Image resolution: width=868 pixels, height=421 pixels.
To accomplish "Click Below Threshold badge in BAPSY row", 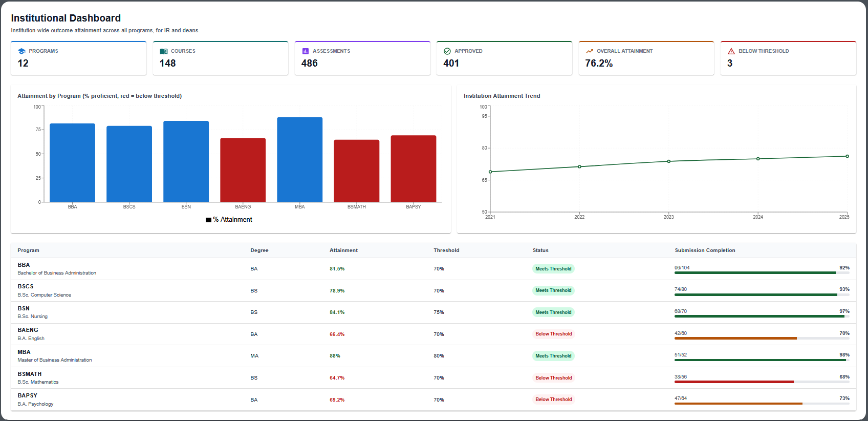I will [554, 399].
